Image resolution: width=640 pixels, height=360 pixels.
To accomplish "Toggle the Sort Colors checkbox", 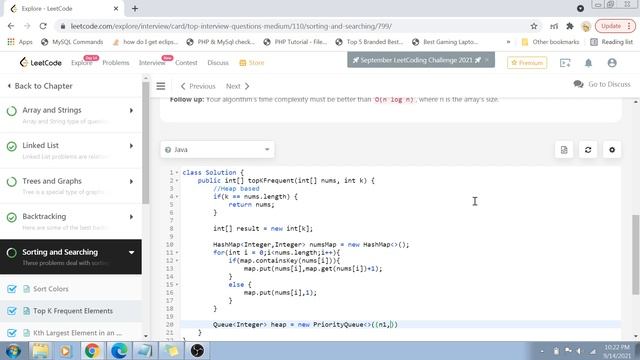I will coord(12,289).
